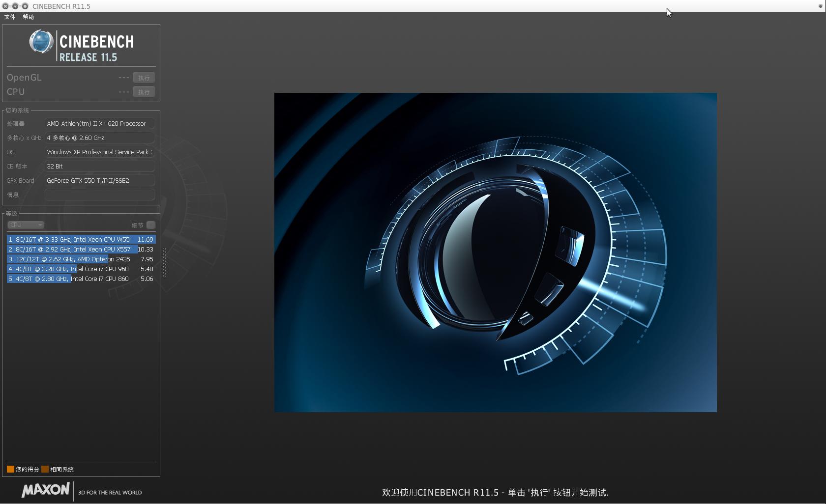Click the 信息 info input field
Image resolution: width=826 pixels, height=504 pixels.
point(100,195)
